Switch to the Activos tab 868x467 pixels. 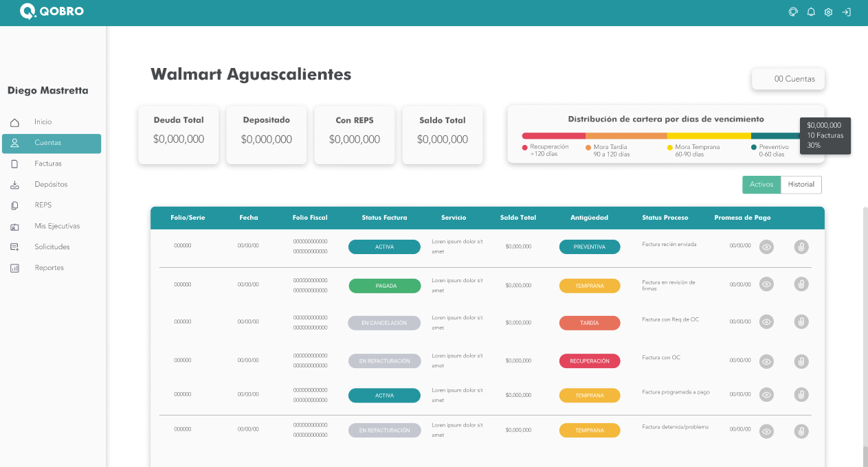tap(761, 185)
